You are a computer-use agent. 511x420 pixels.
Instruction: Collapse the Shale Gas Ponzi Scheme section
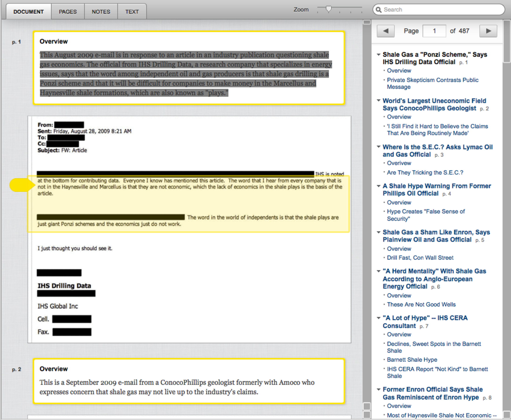pyautogui.click(x=379, y=55)
